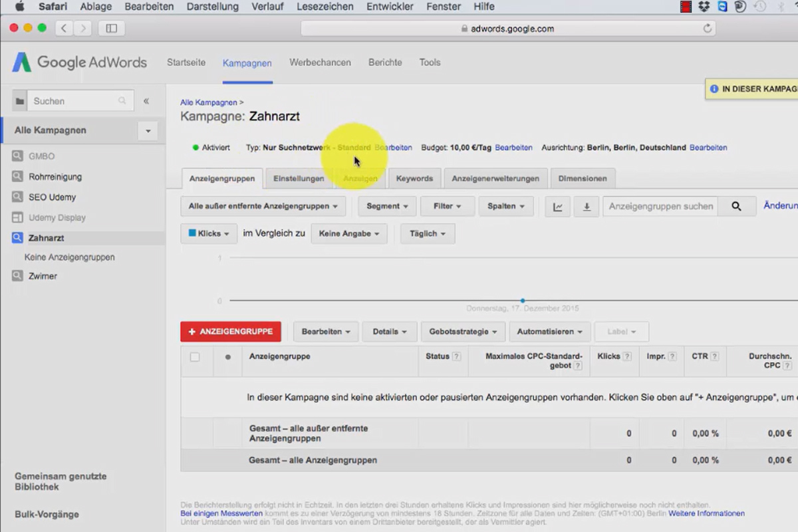Click the Zwirner campaign icon
This screenshot has width=798, height=532.
point(17,276)
